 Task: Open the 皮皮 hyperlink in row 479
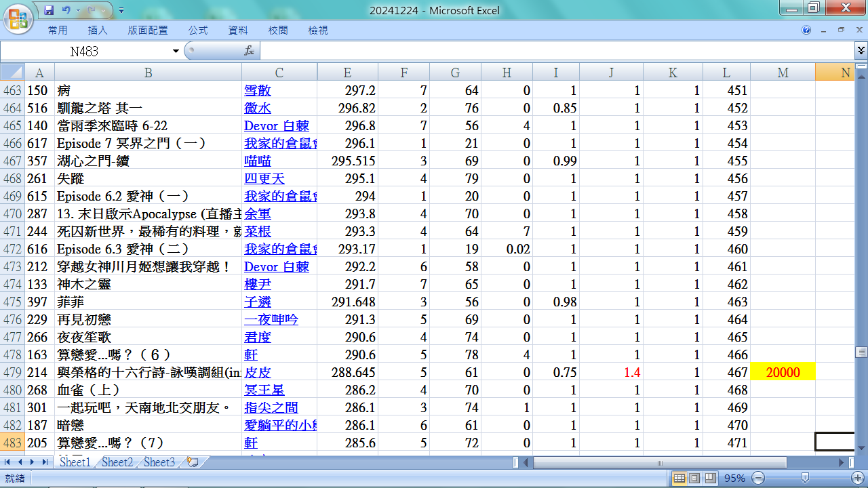pyautogui.click(x=258, y=372)
